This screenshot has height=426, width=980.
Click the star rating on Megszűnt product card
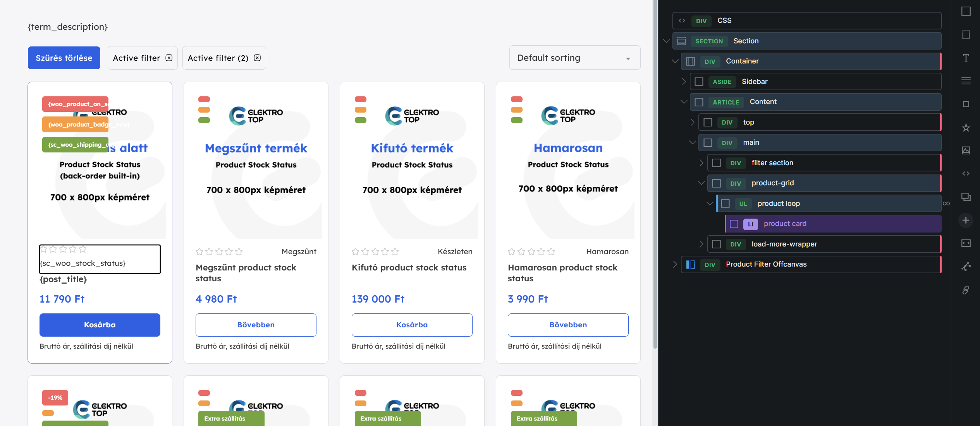tap(219, 251)
